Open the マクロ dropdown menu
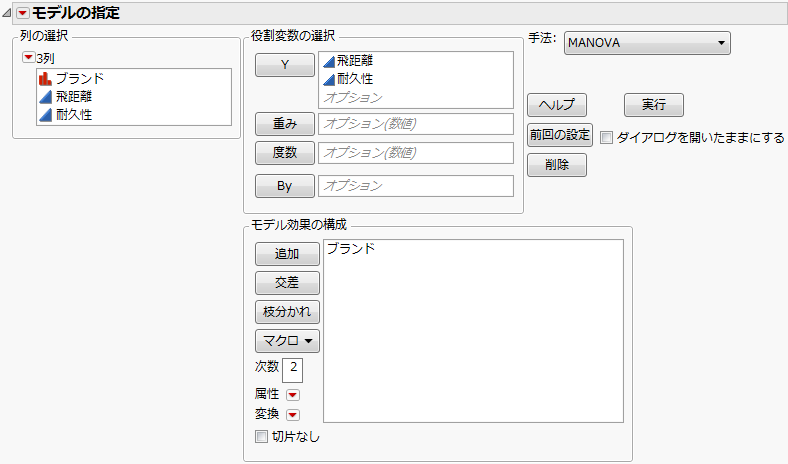This screenshot has width=788, height=464. coord(287,341)
